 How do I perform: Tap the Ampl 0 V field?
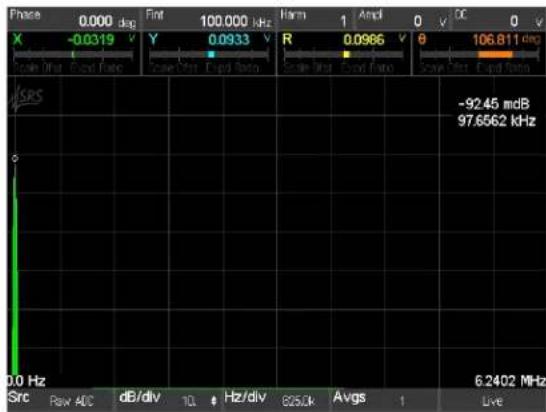coord(403,20)
